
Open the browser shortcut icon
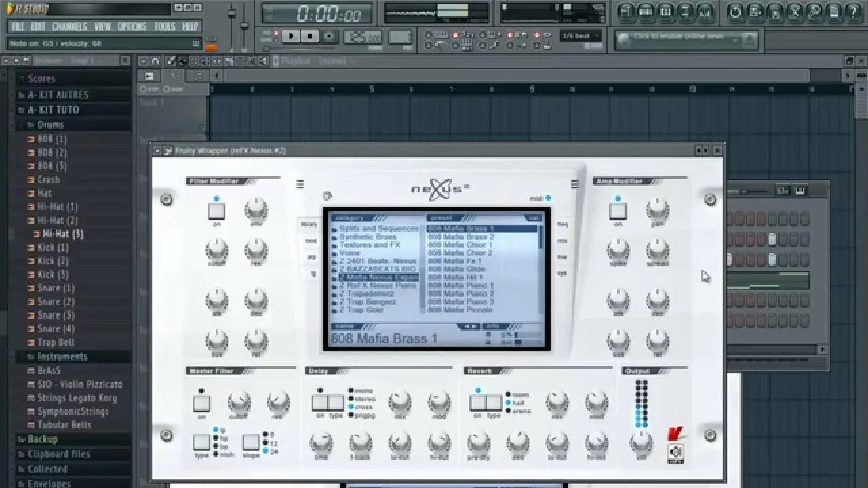pos(686,11)
